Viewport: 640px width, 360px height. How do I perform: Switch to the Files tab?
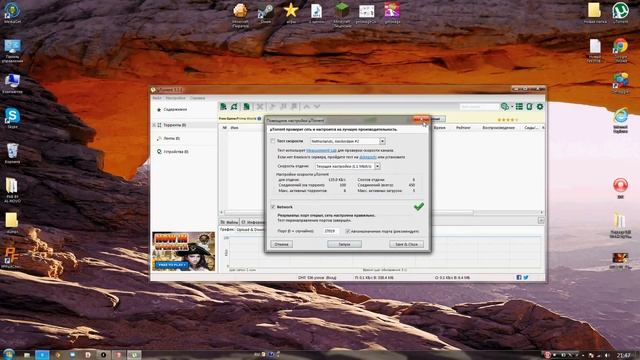tap(229, 222)
